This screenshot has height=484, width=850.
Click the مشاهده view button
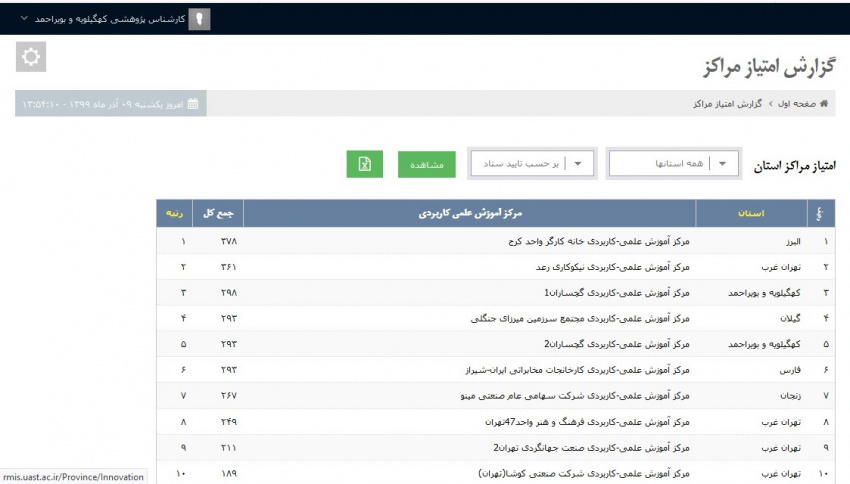point(427,164)
